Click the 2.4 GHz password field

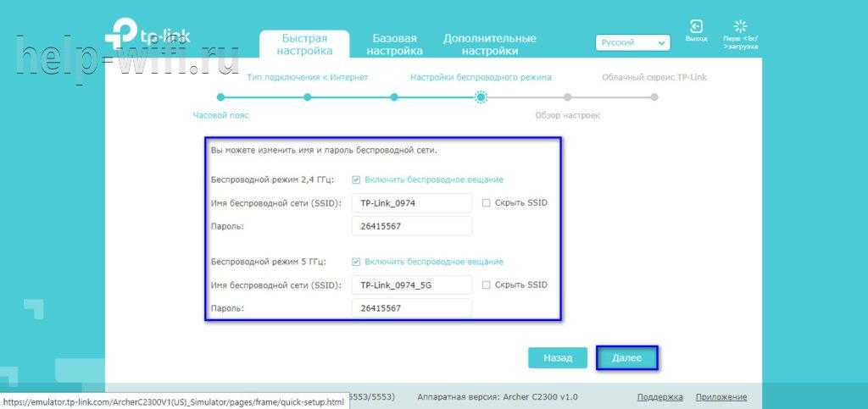coord(412,226)
